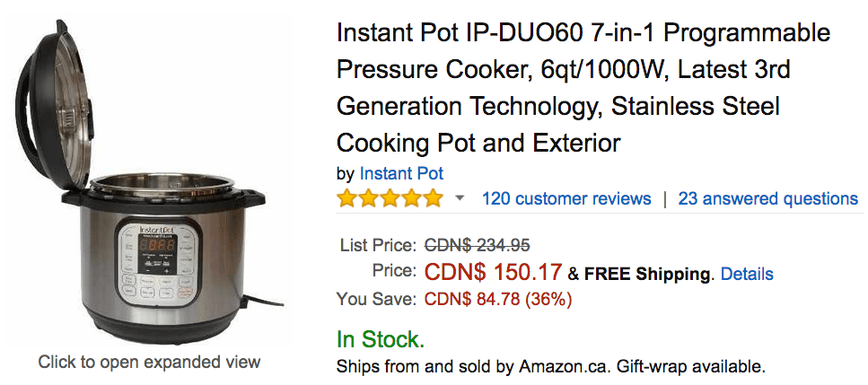Click the CDN$ 150.17 price

pos(493,272)
